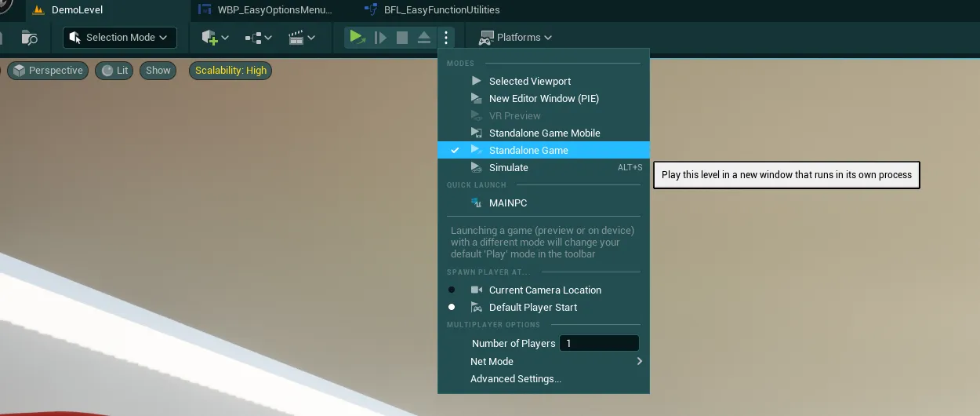Click the Selected Viewport play icon

[x=476, y=81]
